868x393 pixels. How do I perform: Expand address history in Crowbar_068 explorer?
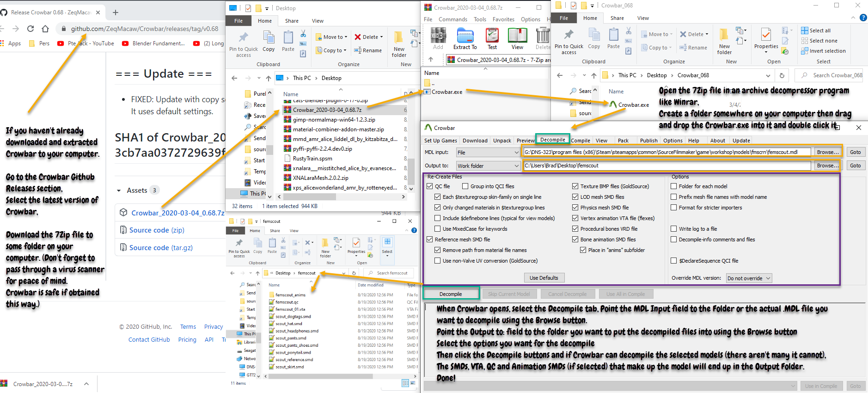[768, 75]
